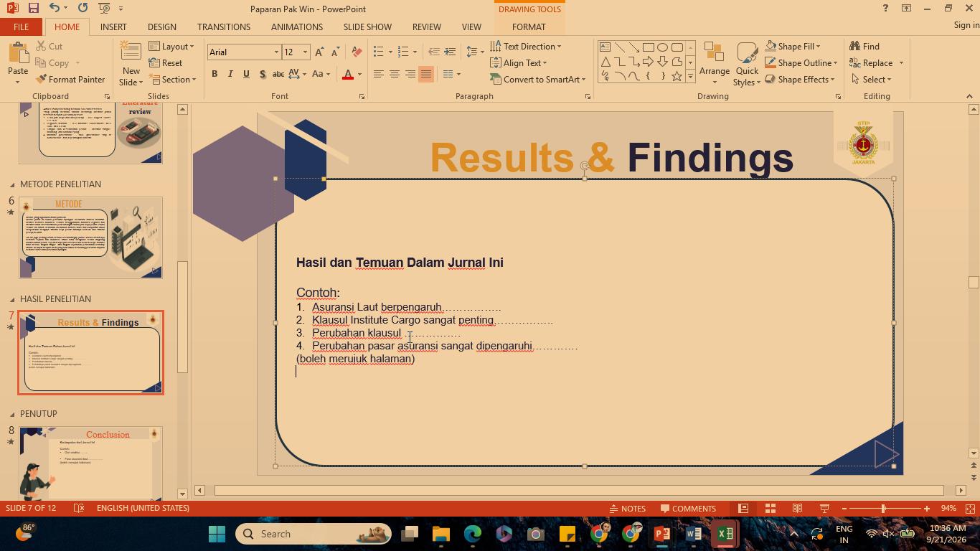The image size is (980, 551).
Task: Start slide show from status bar icon
Action: 825,508
